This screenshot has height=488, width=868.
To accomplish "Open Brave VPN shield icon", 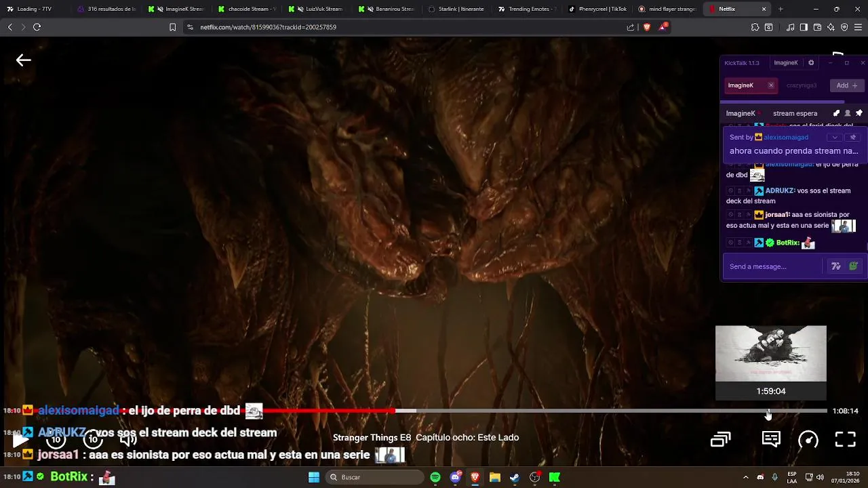I will [844, 27].
